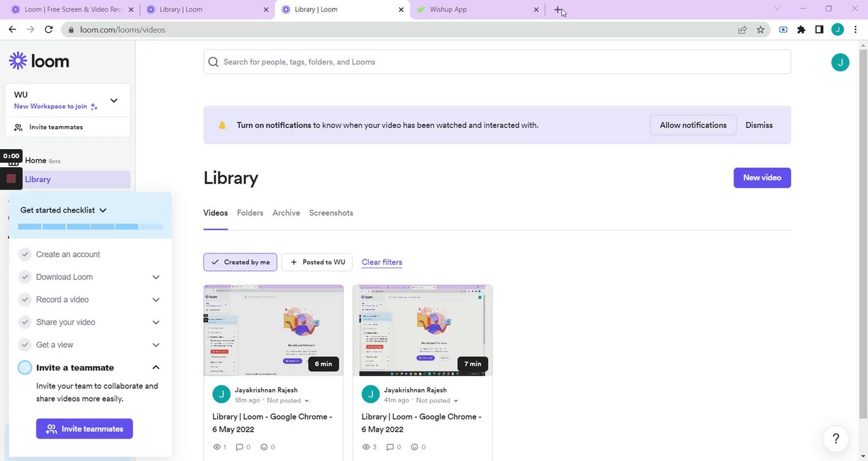Click Allow notifications button
Image resolution: width=868 pixels, height=461 pixels.
693,125
